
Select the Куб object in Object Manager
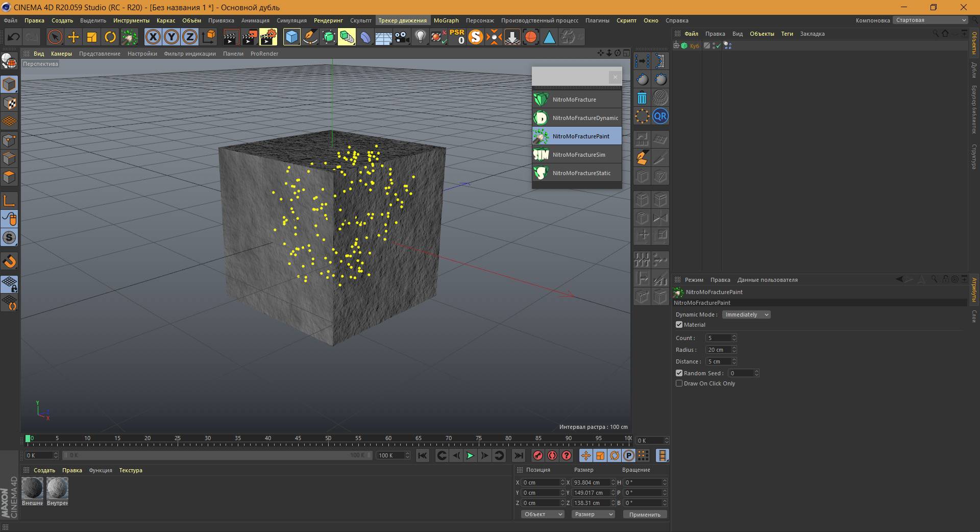tap(694, 46)
